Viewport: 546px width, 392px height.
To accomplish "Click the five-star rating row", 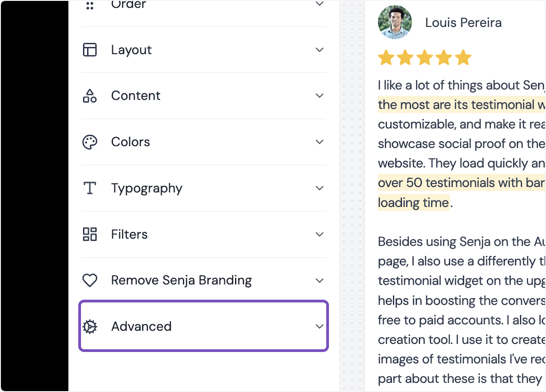I will coord(425,58).
